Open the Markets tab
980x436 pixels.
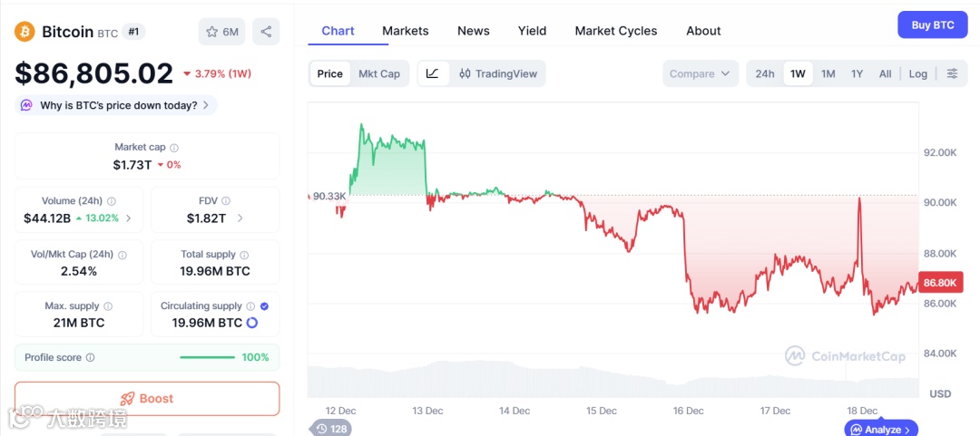coord(405,31)
